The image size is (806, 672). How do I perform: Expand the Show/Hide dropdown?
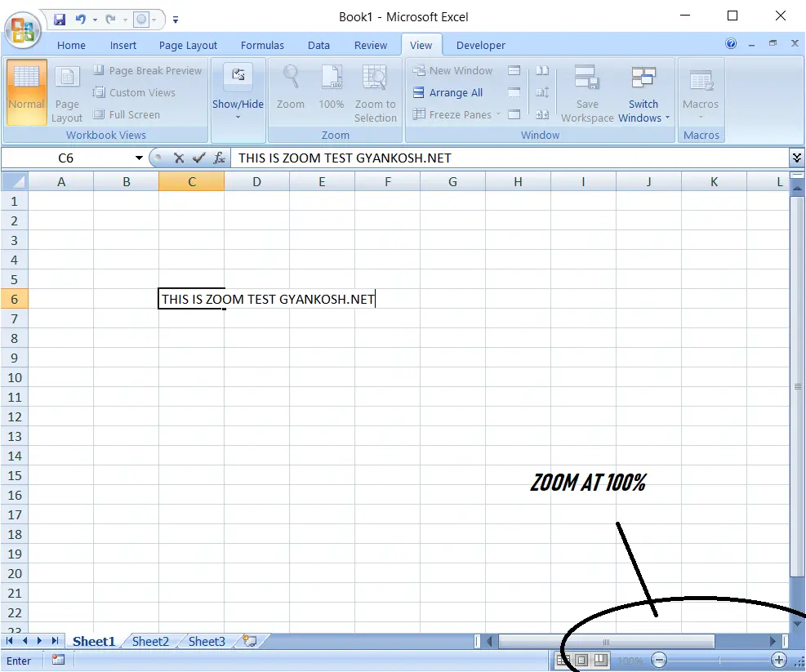[x=238, y=92]
